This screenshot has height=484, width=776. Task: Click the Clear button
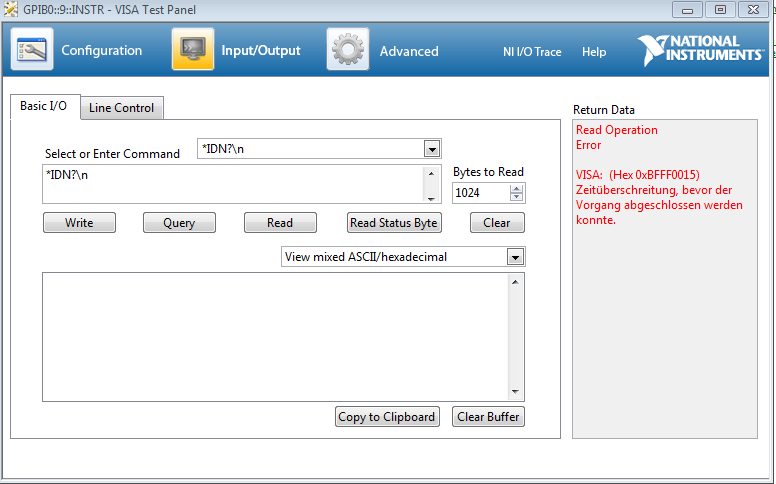tap(497, 223)
